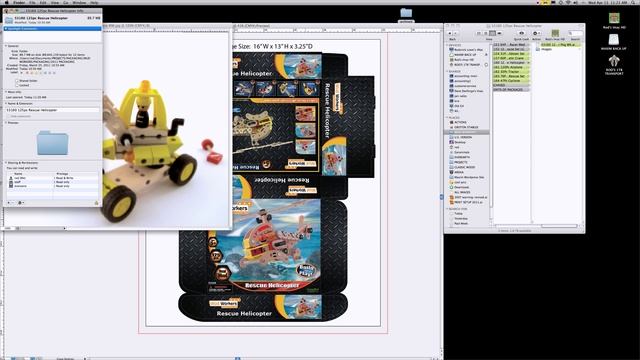Go forward in the Finder window toolbar
Viewport: 640px width, 360px height.
[456, 33]
